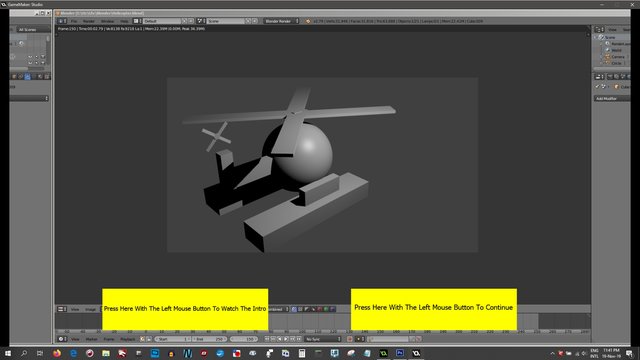Open Calculator icon in the Windows taskbar
Viewport: 640px width, 360px height.
302,353
